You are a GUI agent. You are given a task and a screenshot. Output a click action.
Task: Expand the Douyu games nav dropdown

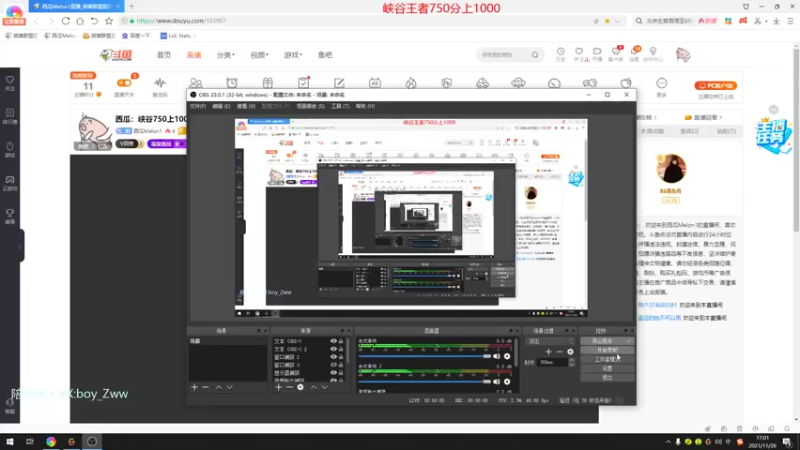pyautogui.click(x=293, y=55)
